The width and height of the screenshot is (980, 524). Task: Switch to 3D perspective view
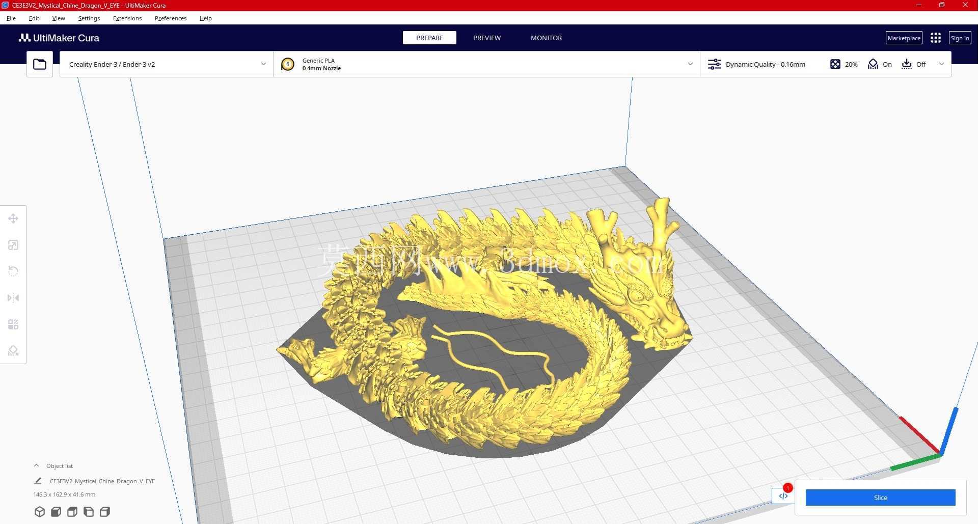click(x=39, y=512)
